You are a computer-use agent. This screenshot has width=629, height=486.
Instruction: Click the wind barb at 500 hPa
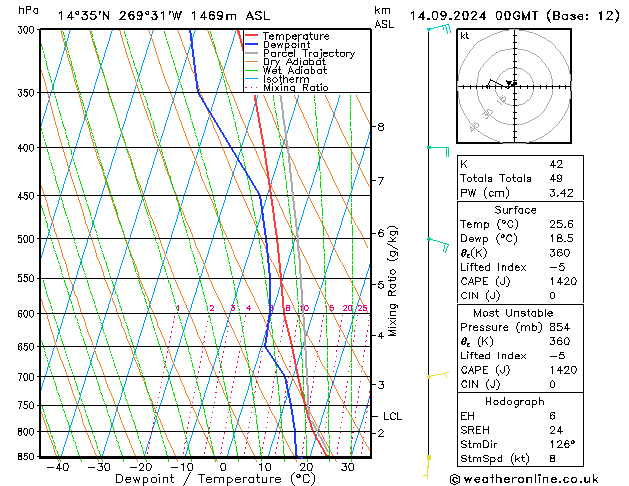click(x=438, y=244)
